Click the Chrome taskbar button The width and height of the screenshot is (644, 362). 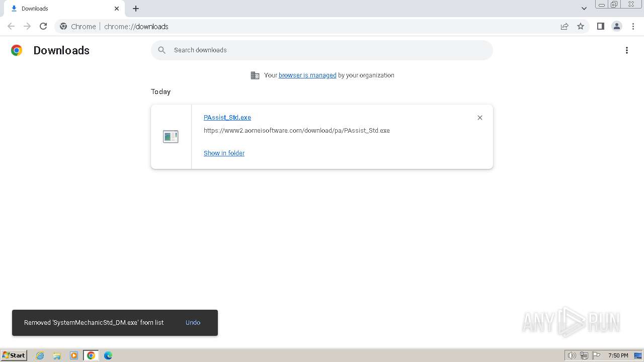point(91,355)
